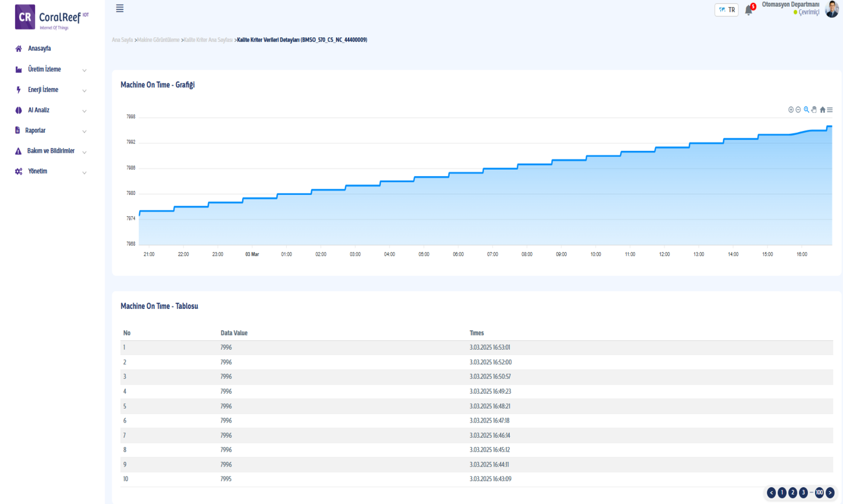Expand the Üretim İzleme menu
The width and height of the screenshot is (843, 504).
[44, 69]
